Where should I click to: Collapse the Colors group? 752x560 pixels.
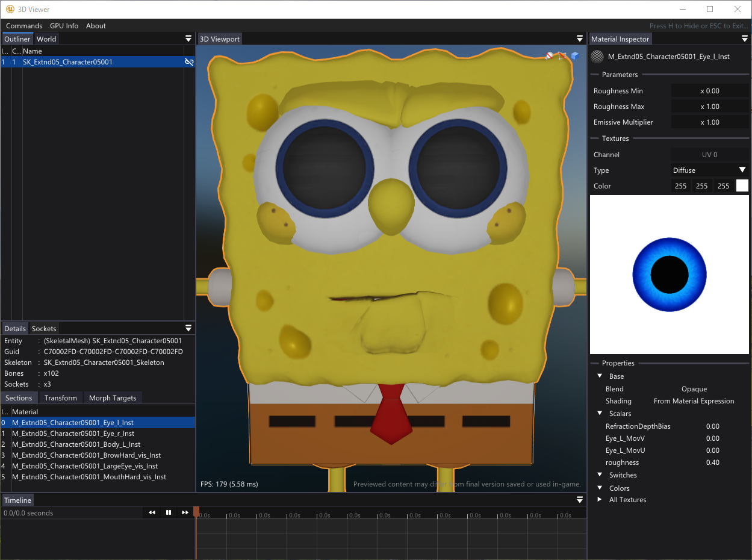coord(600,488)
